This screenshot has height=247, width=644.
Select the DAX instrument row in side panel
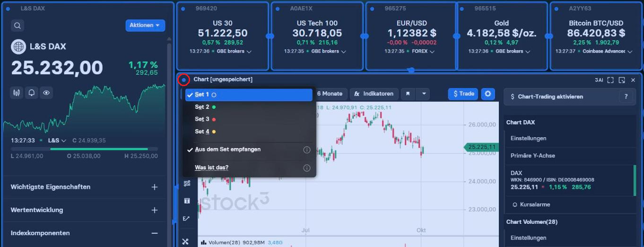[x=571, y=180]
